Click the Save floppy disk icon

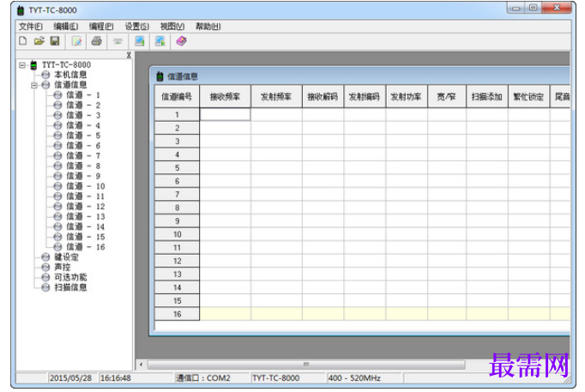55,41
